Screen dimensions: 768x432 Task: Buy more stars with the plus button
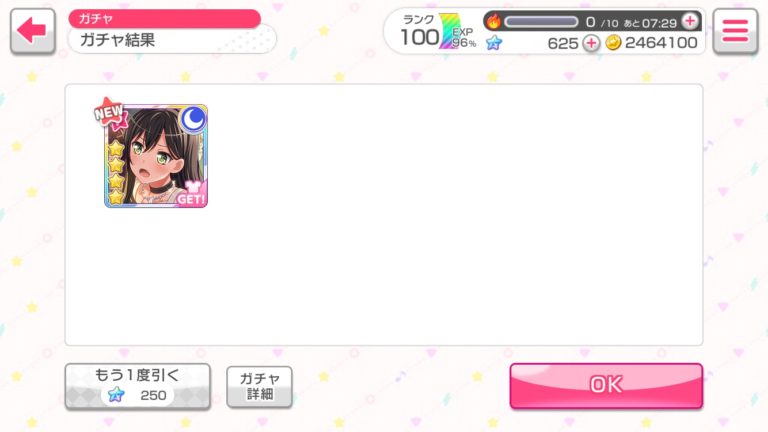pos(591,43)
